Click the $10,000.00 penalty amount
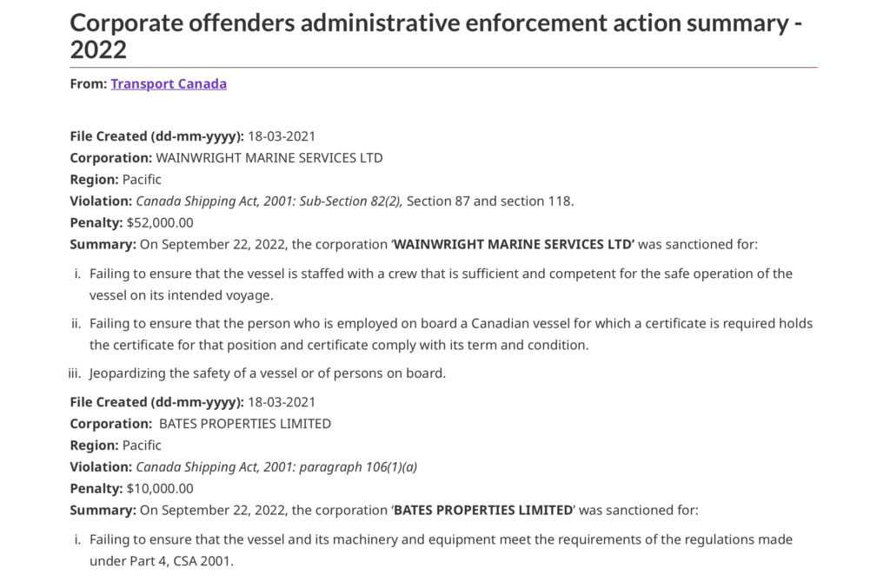Viewport: 890px width, 588px height. [x=160, y=488]
